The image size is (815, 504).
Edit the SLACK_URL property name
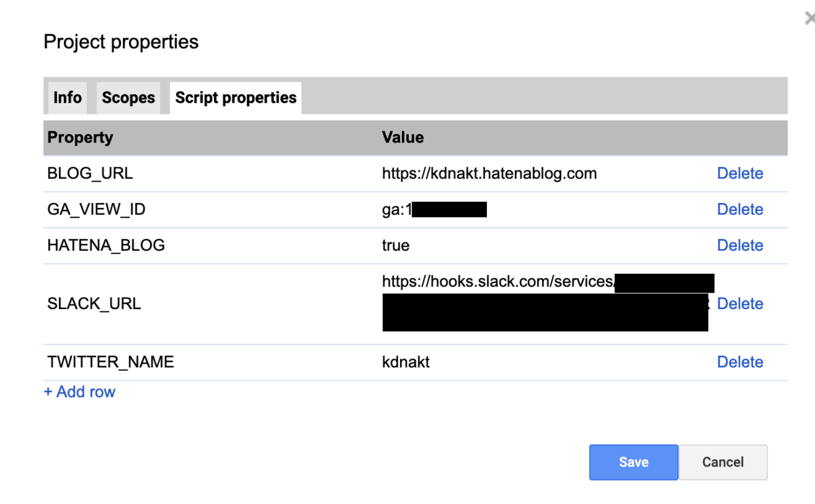pos(94,304)
